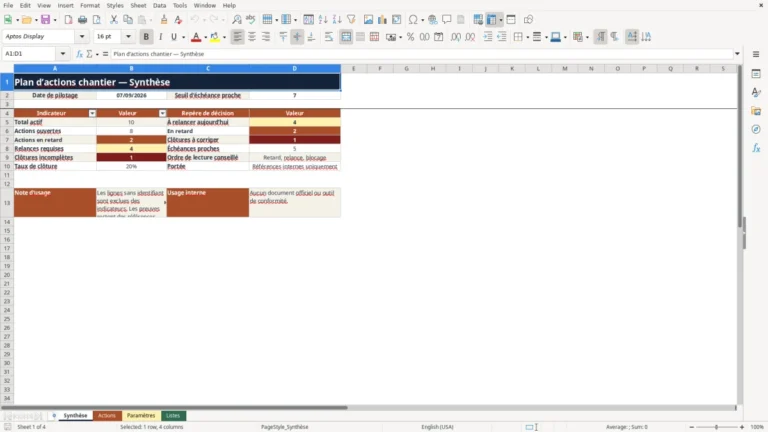Insert a comment
This screenshot has height=432, width=768.
point(447,20)
